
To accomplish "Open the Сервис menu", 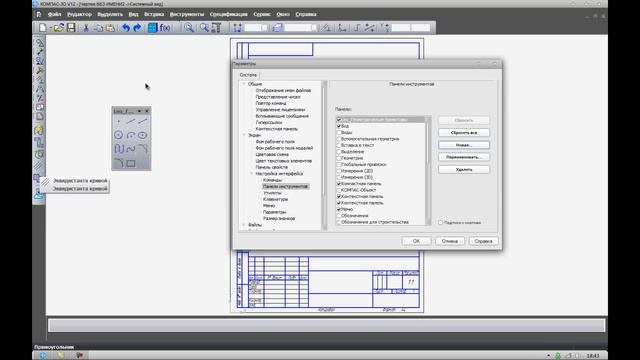I will tap(262, 14).
